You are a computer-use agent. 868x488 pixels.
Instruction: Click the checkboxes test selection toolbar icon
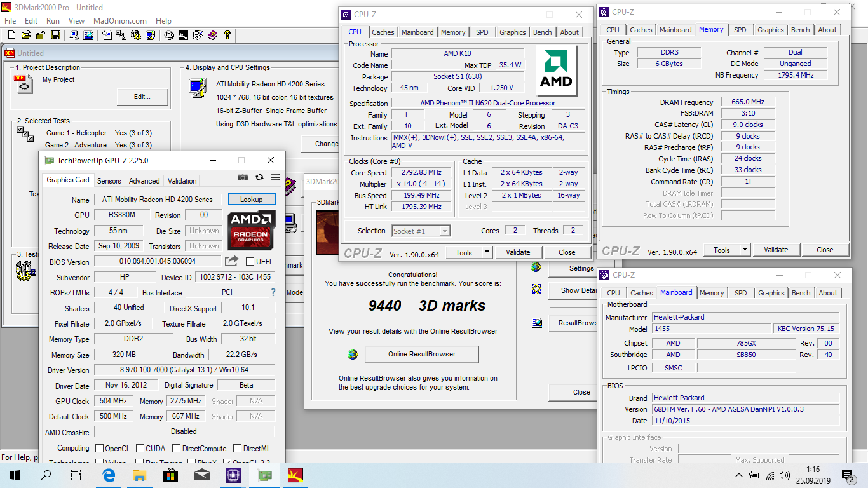click(121, 35)
